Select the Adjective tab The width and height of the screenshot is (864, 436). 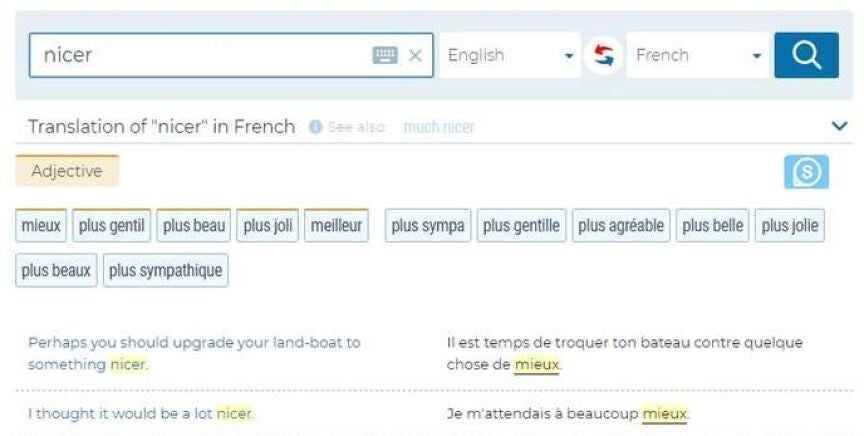click(x=66, y=171)
